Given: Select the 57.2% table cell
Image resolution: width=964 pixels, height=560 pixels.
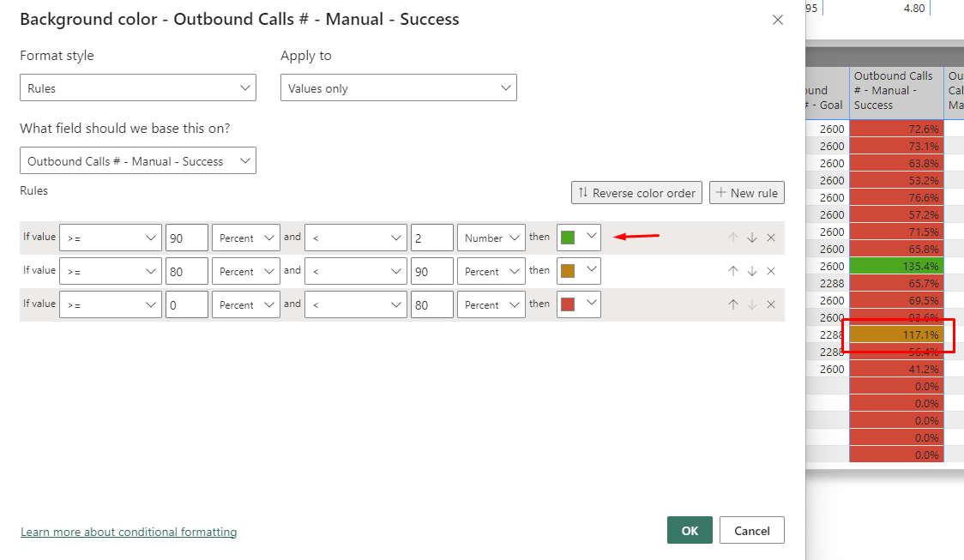Looking at the screenshot, I should (896, 214).
